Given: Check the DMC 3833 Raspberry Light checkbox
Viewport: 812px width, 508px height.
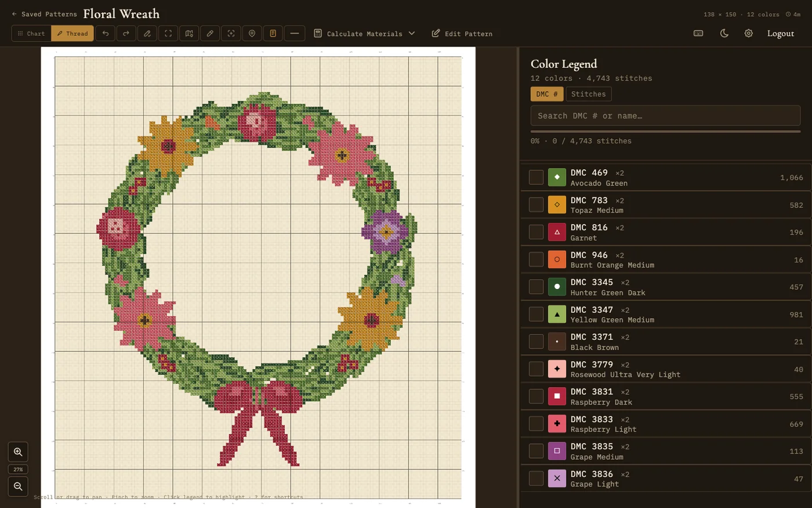Looking at the screenshot, I should pos(536,423).
